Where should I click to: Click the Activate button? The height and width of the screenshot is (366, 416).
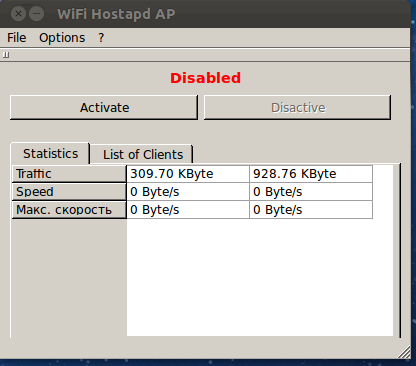[104, 107]
